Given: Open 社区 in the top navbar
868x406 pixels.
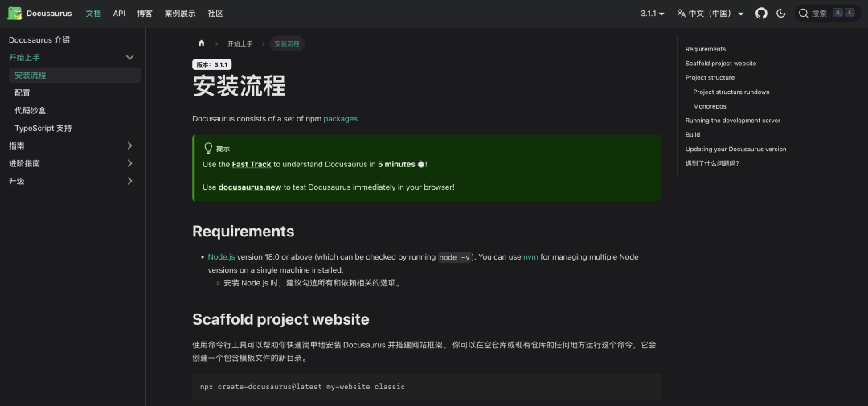Looking at the screenshot, I should [215, 14].
